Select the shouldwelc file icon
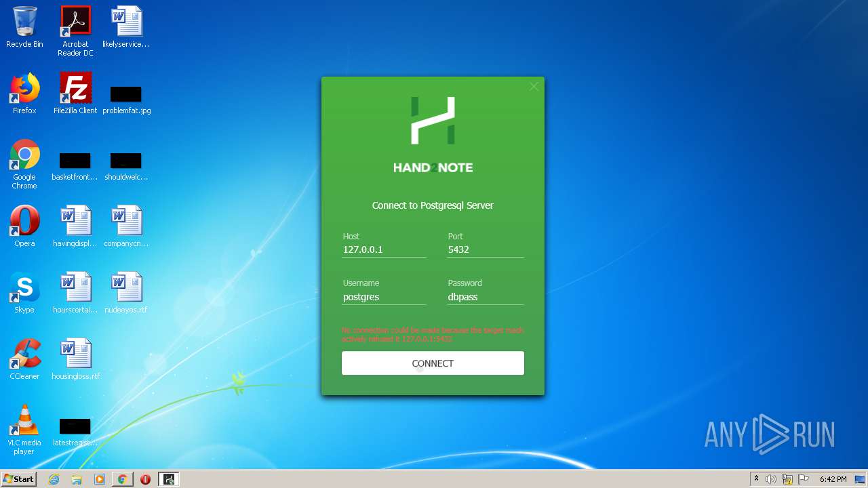Screen dimensions: 868x488 126,166
